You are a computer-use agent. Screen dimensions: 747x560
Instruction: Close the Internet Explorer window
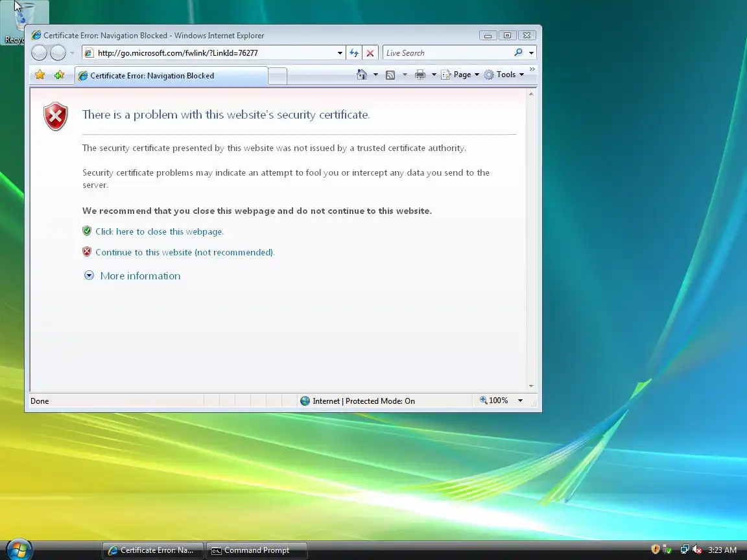[527, 36]
